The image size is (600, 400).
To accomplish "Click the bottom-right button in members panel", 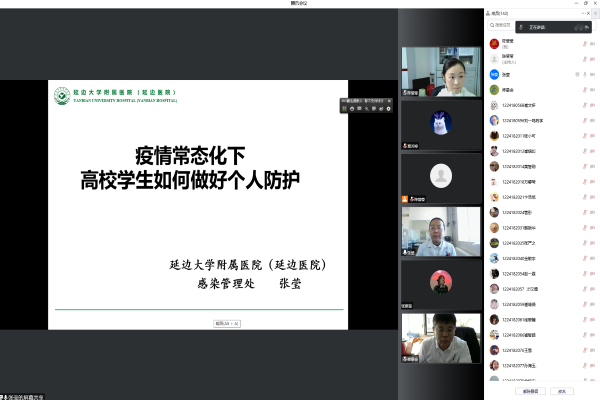I will tap(561, 391).
